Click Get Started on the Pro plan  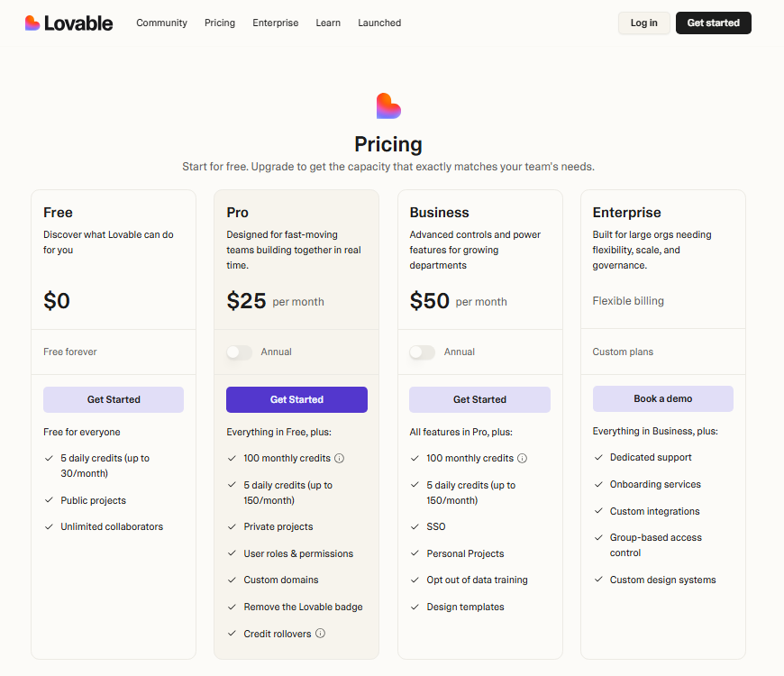(296, 399)
